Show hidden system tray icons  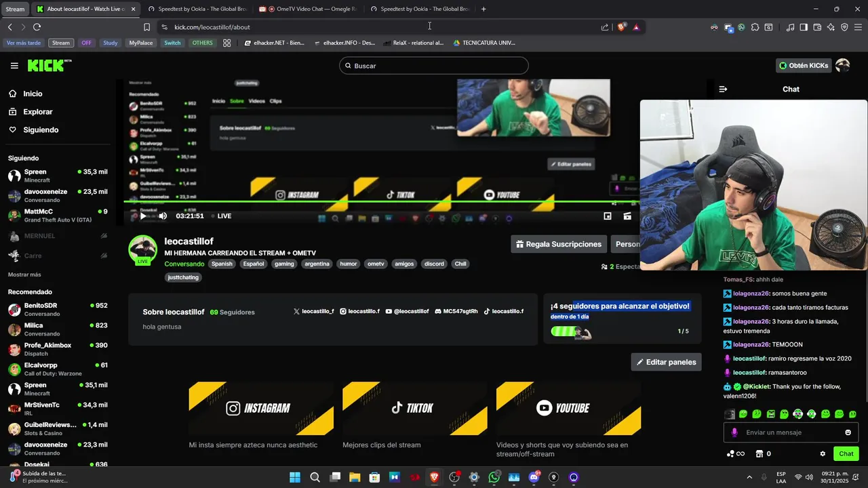click(x=749, y=477)
